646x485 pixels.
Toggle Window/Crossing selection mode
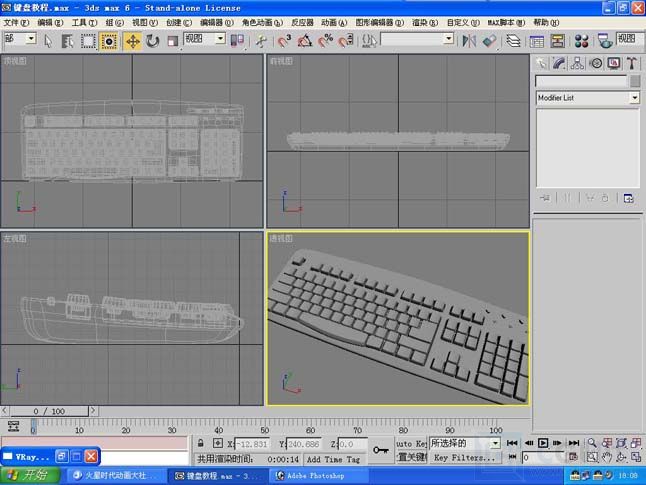pyautogui.click(x=108, y=41)
